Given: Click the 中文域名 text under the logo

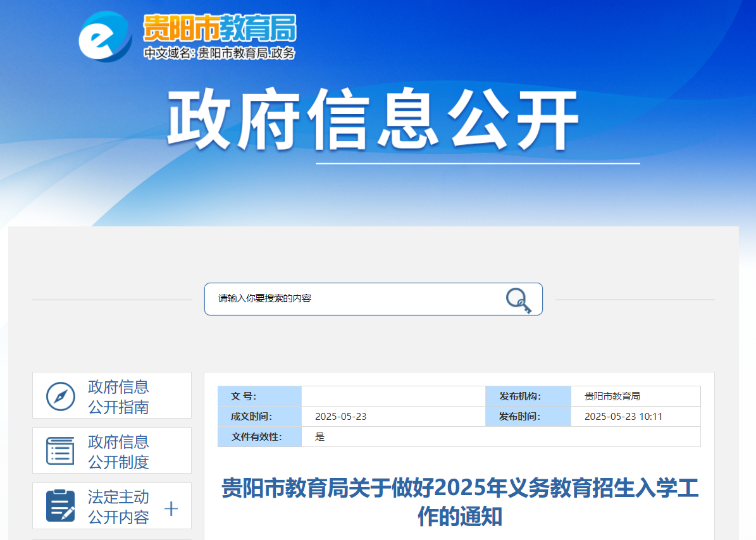Looking at the screenshot, I should coord(219,54).
